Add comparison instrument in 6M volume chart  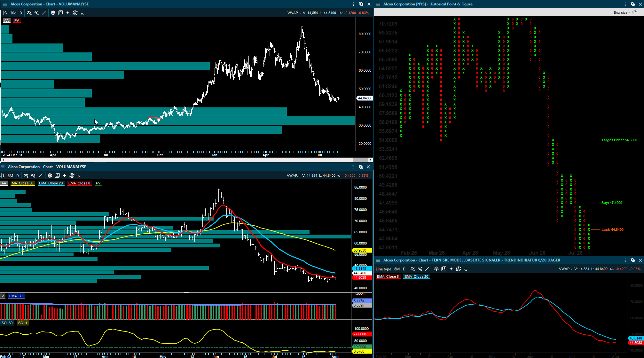pos(33,175)
